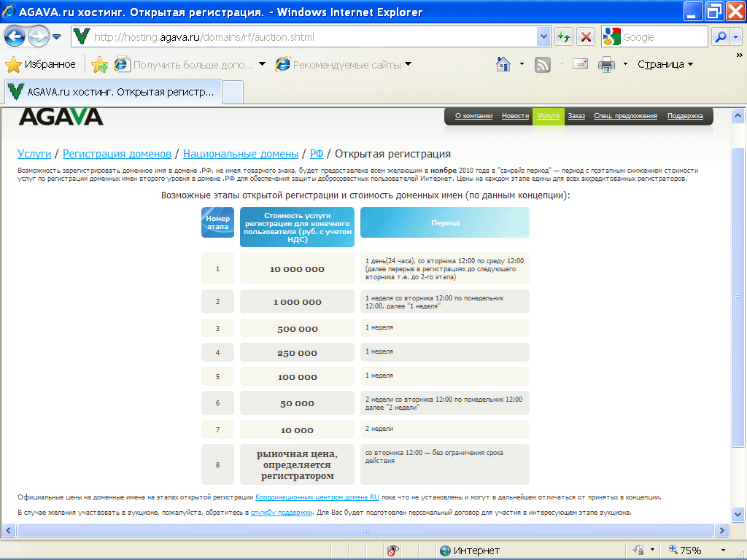The width and height of the screenshot is (747, 560).
Task: Click the Номер этапа table header
Action: point(217,222)
